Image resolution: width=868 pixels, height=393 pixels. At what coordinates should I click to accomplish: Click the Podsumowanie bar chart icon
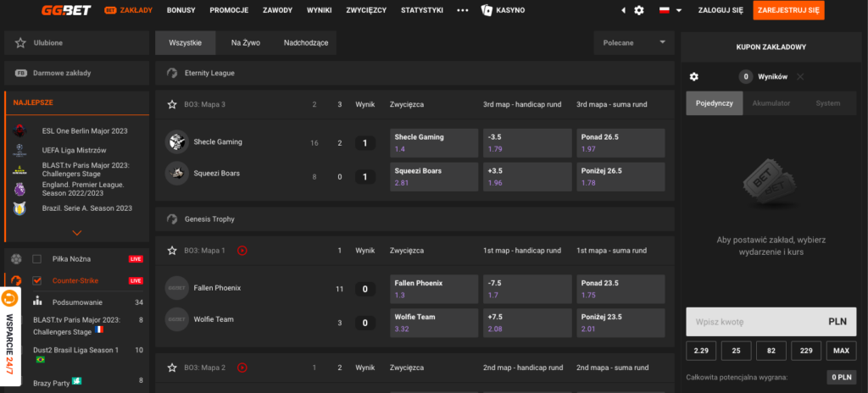click(x=37, y=302)
